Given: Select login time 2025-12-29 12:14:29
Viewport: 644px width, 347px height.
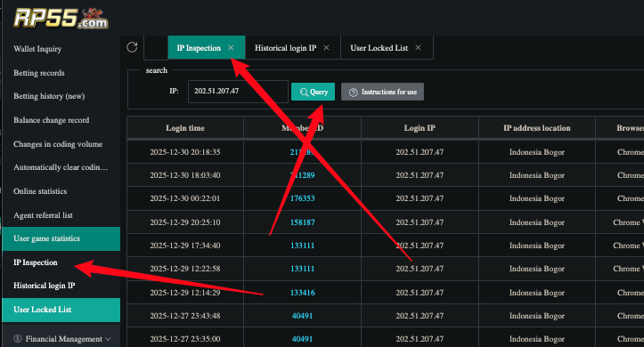Looking at the screenshot, I should pyautogui.click(x=185, y=293).
